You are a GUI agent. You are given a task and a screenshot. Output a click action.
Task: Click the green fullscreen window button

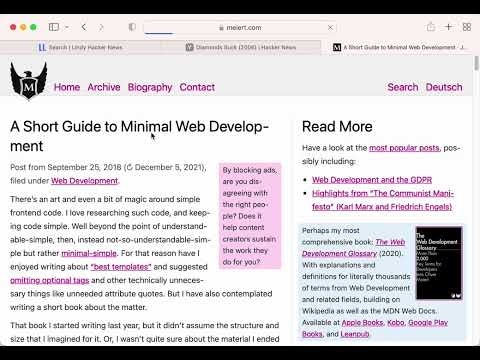point(33,27)
